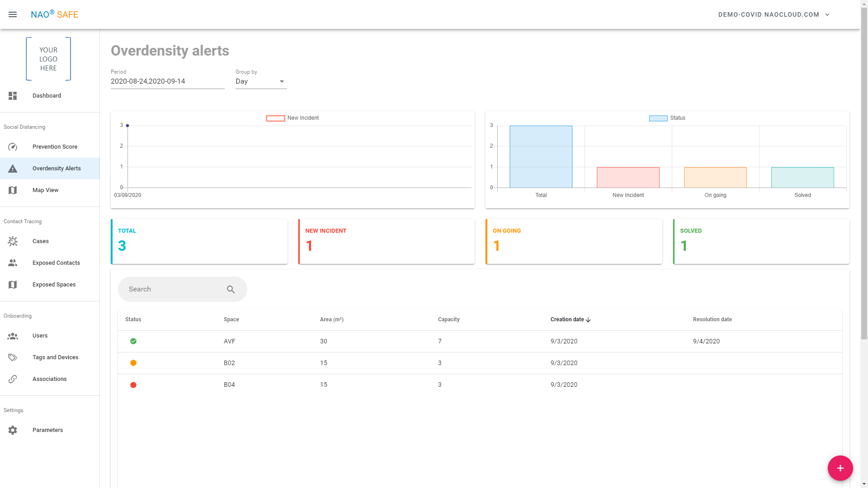Select the TOTAL 3 summary card
This screenshot has width=868, height=488.
pos(199,242)
